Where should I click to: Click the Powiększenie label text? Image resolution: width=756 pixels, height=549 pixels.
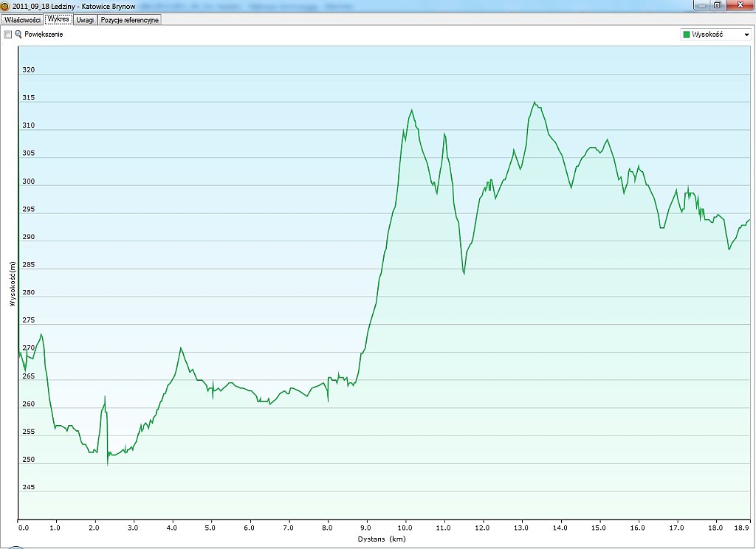pyautogui.click(x=44, y=35)
